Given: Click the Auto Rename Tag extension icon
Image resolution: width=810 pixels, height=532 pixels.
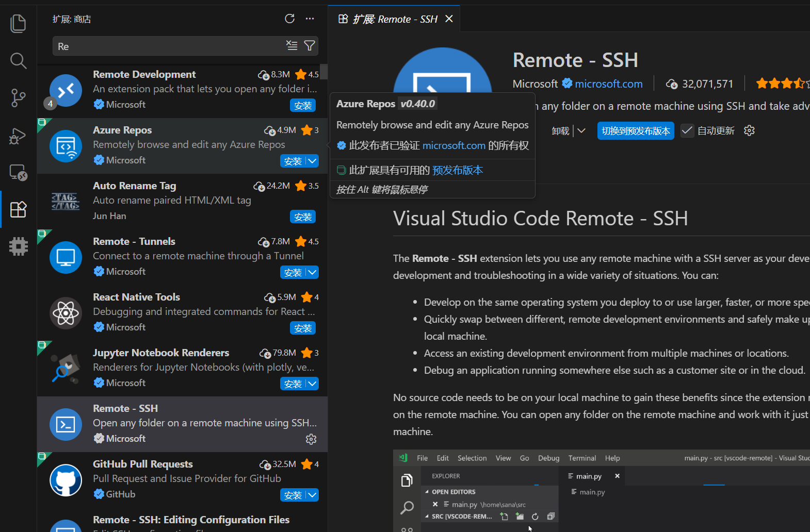Looking at the screenshot, I should click(66, 202).
